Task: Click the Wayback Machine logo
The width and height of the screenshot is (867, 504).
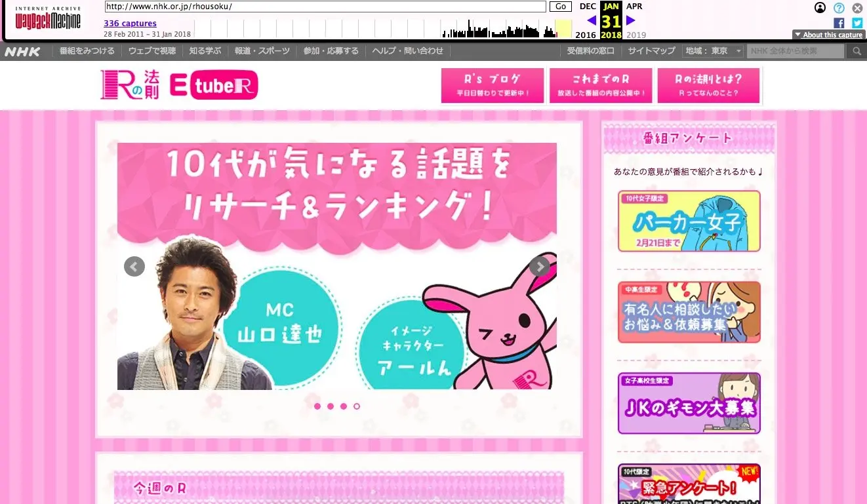Action: point(48,18)
